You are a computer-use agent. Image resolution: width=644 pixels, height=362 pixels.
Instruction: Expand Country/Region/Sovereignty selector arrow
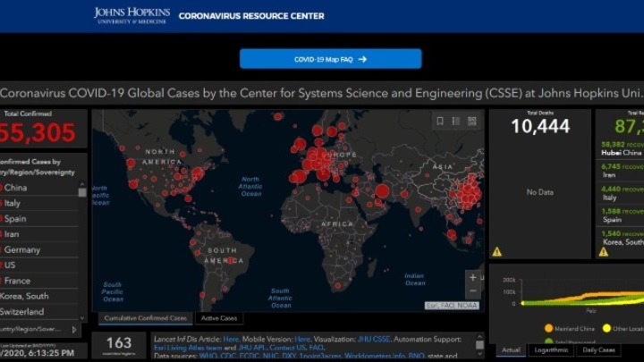[74, 330]
